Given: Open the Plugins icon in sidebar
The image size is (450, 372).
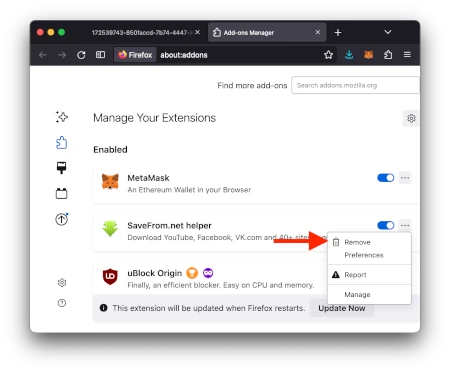Looking at the screenshot, I should pos(61,193).
